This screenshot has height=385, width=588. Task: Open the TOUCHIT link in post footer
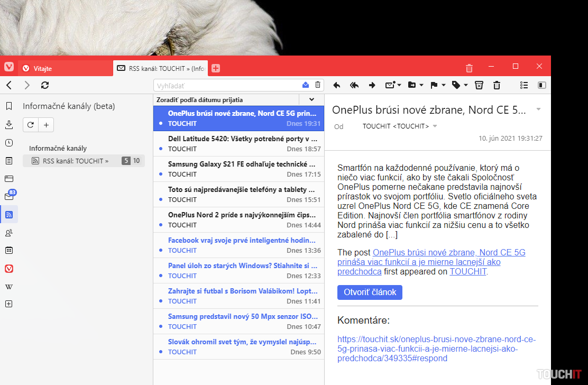tap(467, 272)
